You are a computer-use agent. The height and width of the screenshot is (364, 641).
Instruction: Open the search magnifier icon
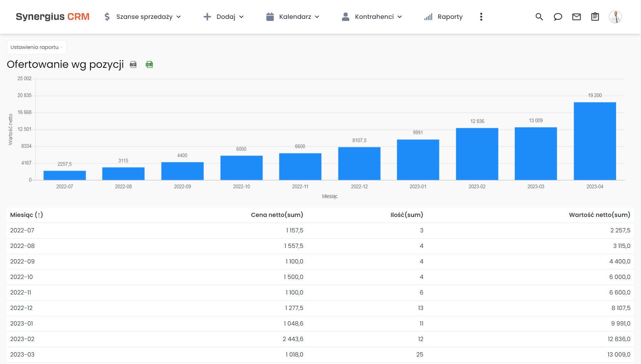point(539,17)
